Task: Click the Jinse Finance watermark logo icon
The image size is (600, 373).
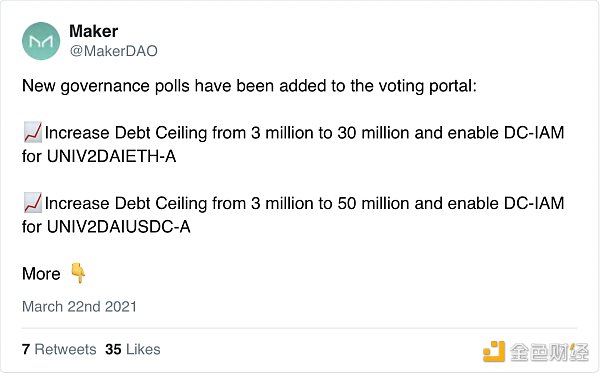Action: [x=493, y=351]
